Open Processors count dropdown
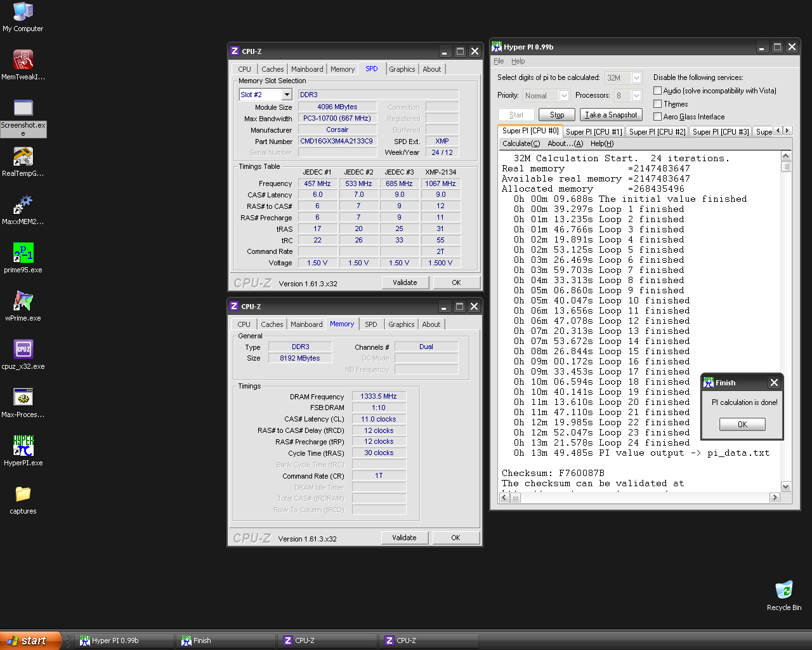The width and height of the screenshot is (812, 650). [x=636, y=95]
